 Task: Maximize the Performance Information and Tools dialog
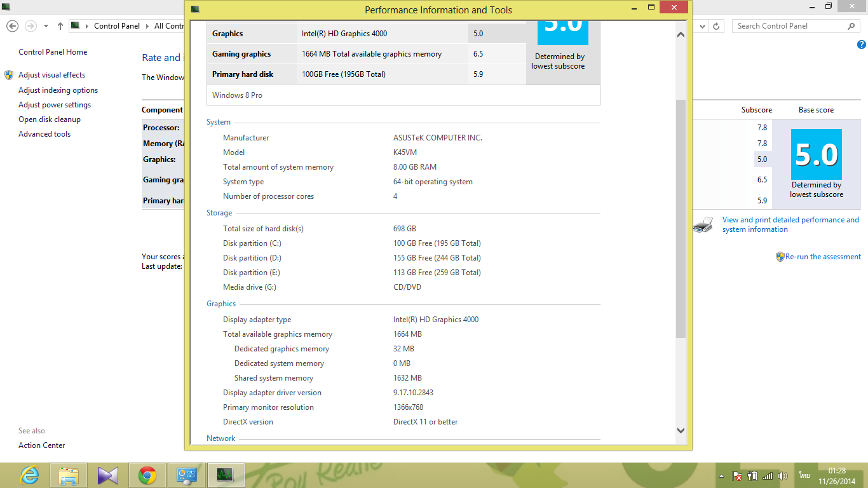[x=651, y=8]
